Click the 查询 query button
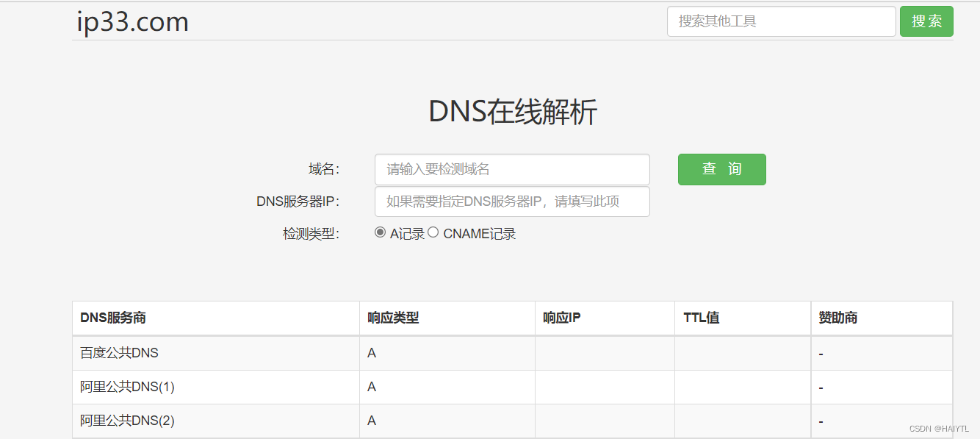This screenshot has height=439, width=980. (x=721, y=169)
